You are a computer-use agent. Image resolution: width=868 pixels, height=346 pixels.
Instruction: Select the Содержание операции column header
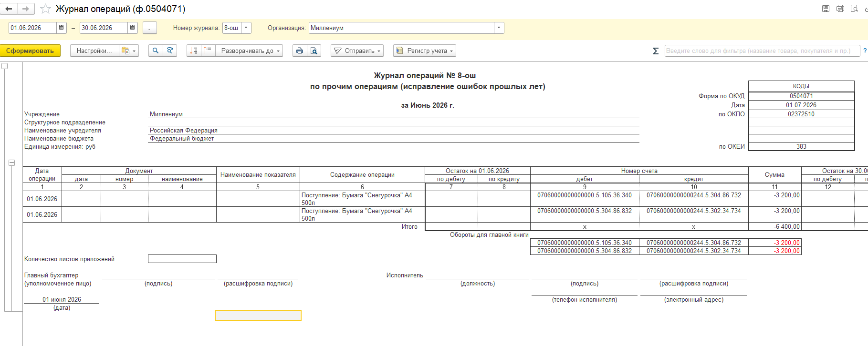[x=362, y=175]
